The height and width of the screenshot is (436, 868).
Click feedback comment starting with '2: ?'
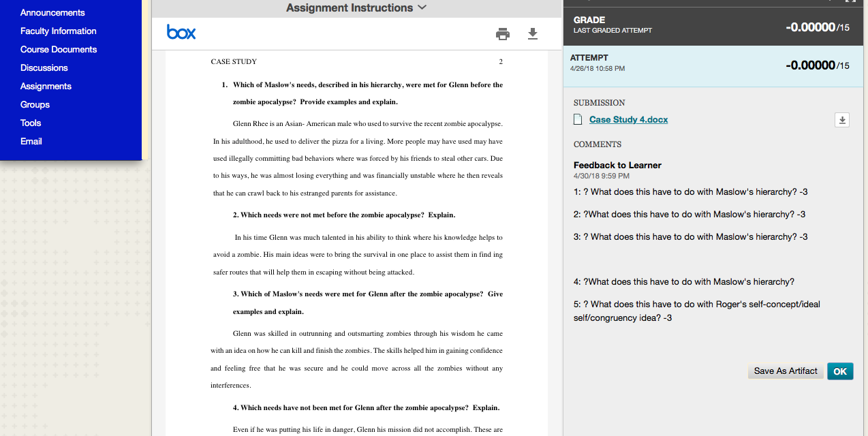pos(689,214)
